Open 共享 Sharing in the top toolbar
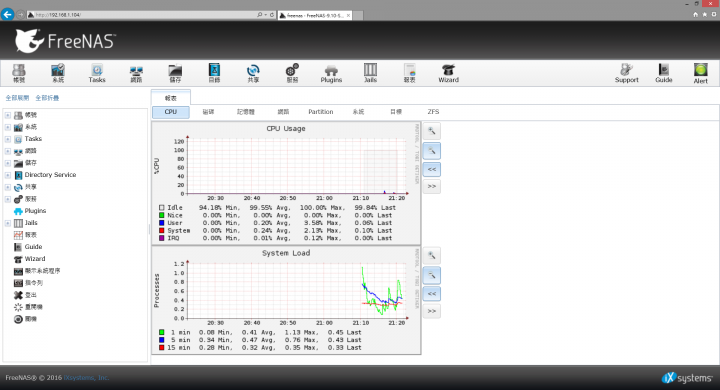This screenshot has width=720, height=390. point(253,73)
